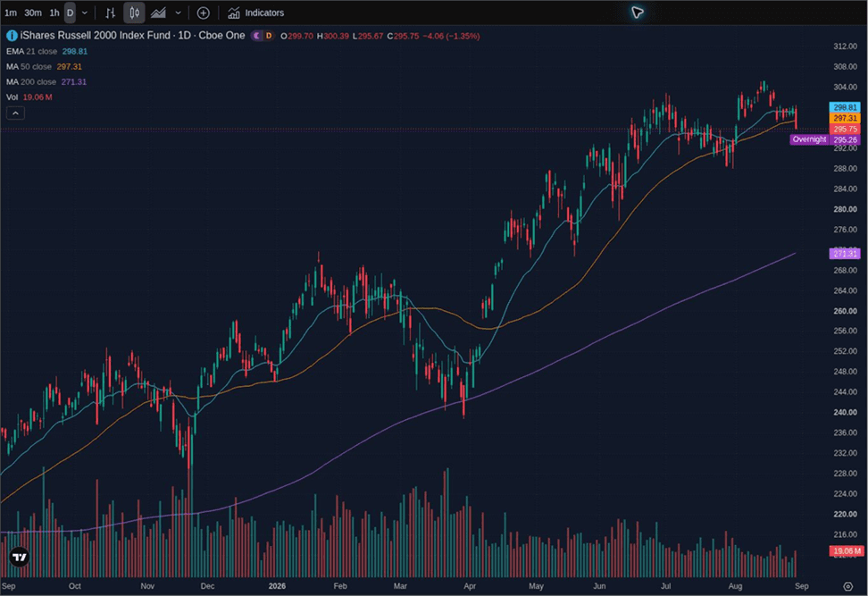Image resolution: width=868 pixels, height=596 pixels.
Task: Open the Indicators dialog
Action: (255, 13)
